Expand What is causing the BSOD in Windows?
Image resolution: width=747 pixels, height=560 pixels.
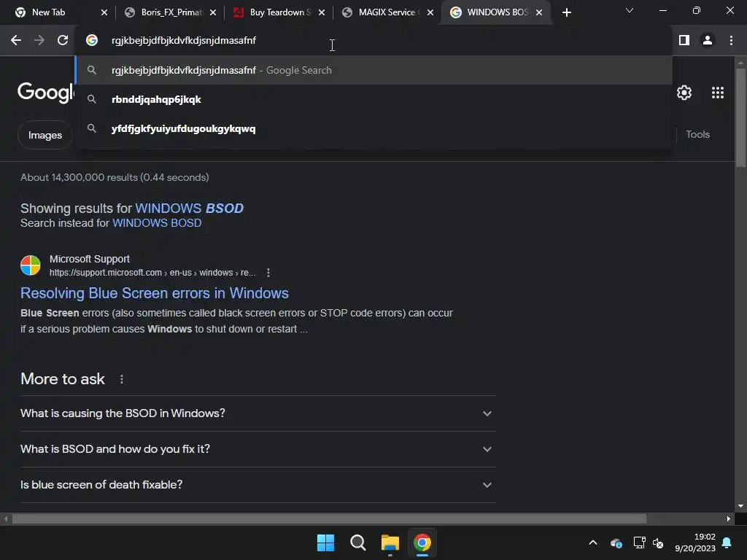[x=258, y=413]
